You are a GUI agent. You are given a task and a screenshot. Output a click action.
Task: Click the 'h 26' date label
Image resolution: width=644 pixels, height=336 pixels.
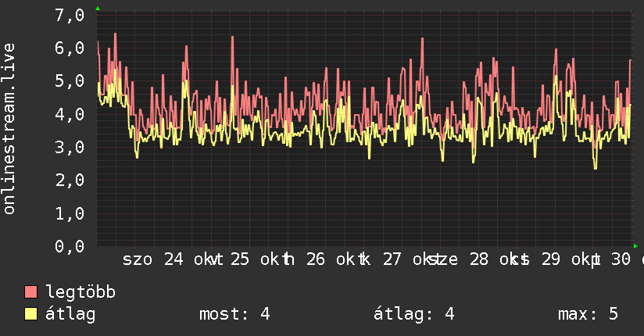click(x=306, y=259)
